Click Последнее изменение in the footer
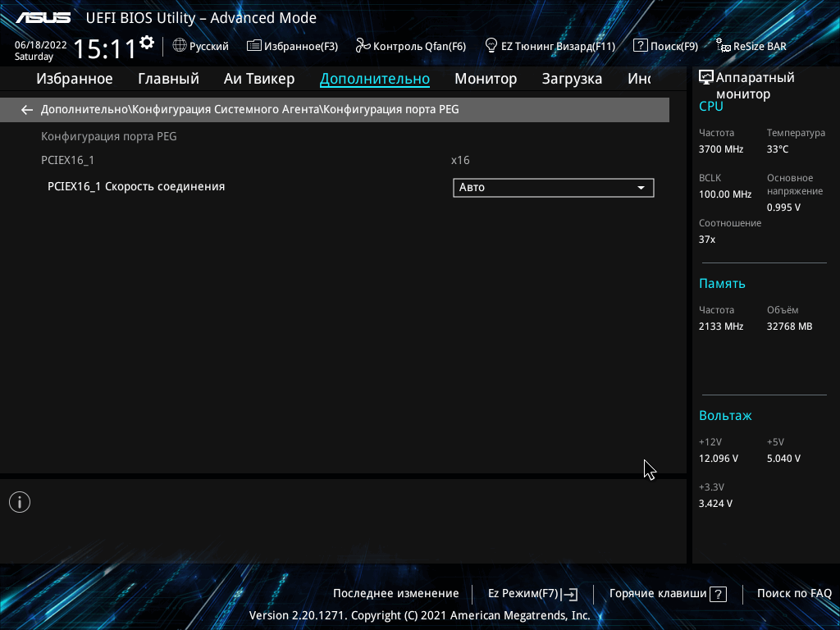 coord(396,594)
